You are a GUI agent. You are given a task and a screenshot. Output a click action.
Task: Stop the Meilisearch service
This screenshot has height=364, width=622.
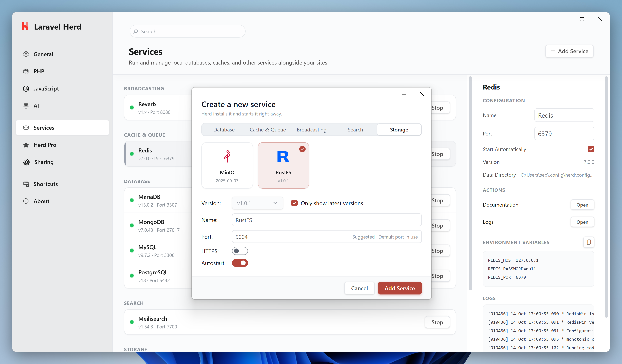(437, 322)
